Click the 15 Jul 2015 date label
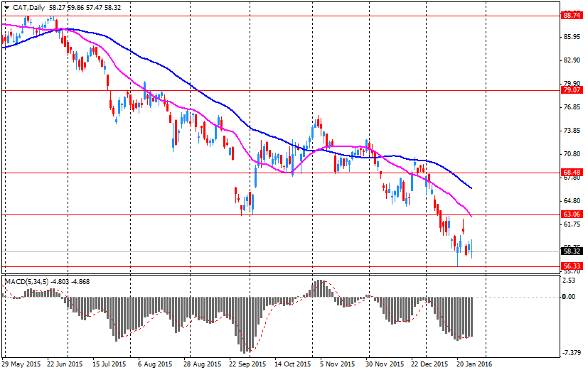This screenshot has width=588, height=370. [109, 364]
